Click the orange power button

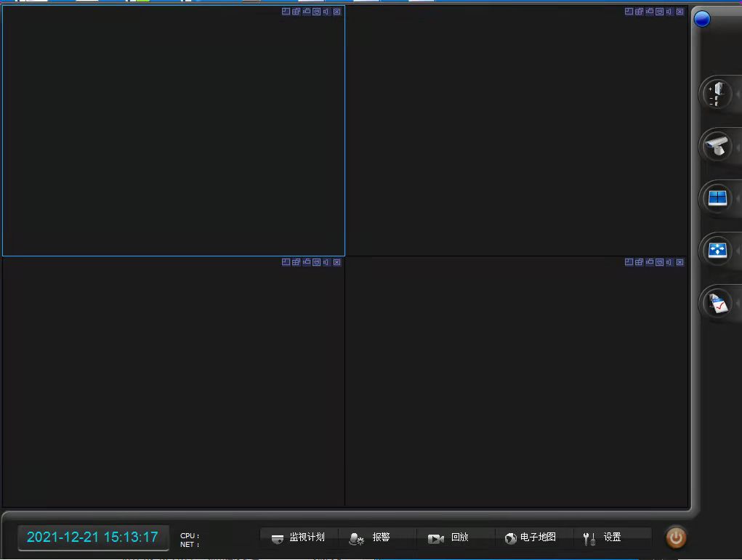click(x=676, y=538)
